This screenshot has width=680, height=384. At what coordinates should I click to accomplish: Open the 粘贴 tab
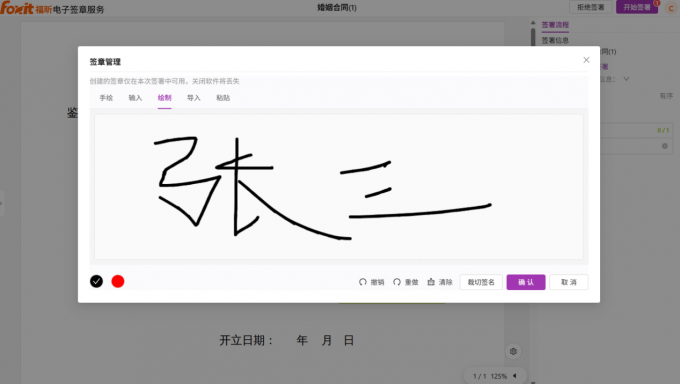[x=223, y=98]
